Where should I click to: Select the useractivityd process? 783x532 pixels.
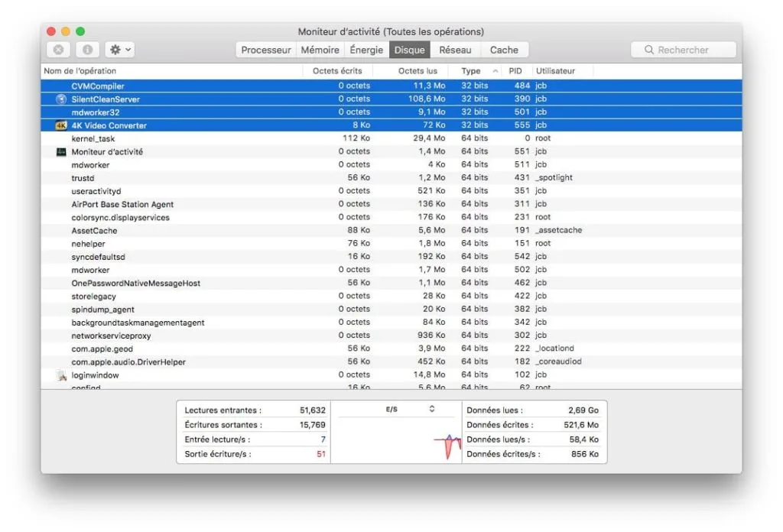click(x=391, y=191)
